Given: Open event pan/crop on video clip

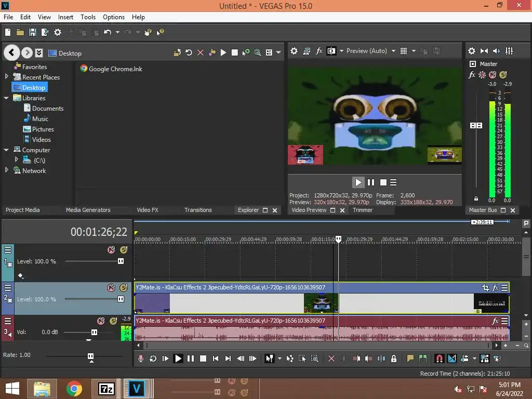Looking at the screenshot, I should (x=486, y=288).
